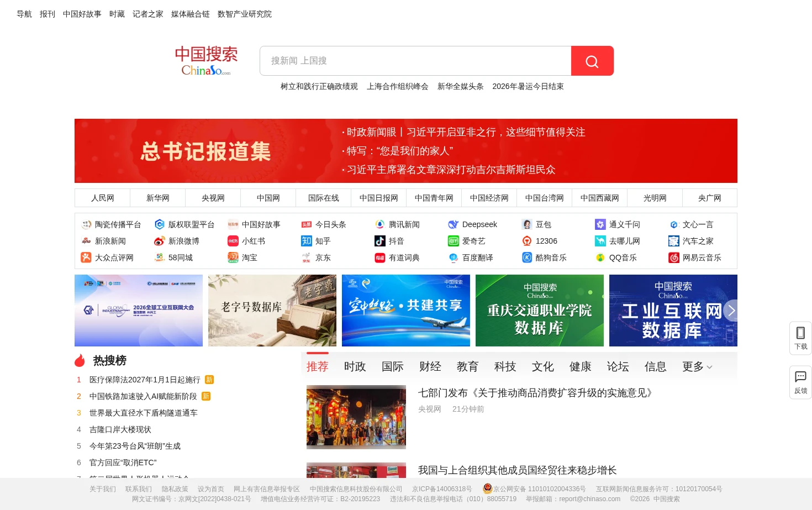Open the 抖音 icon
The height and width of the screenshot is (510, 812).
pyautogui.click(x=380, y=241)
